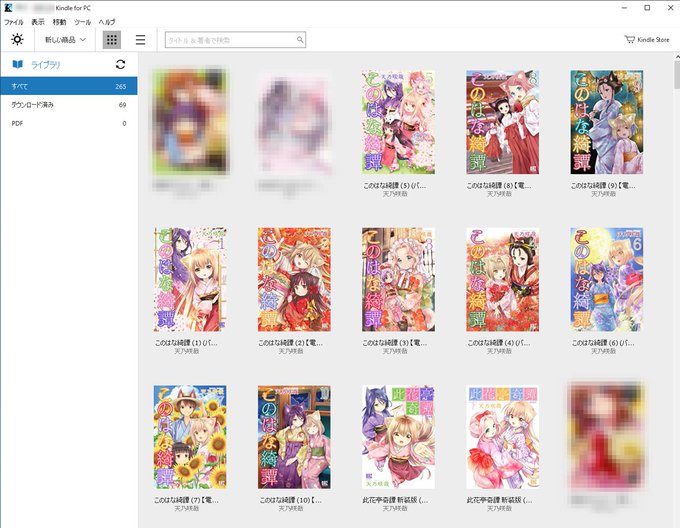This screenshot has height=528, width=680.
Task: Click the library sync refresh icon
Action: point(121,65)
